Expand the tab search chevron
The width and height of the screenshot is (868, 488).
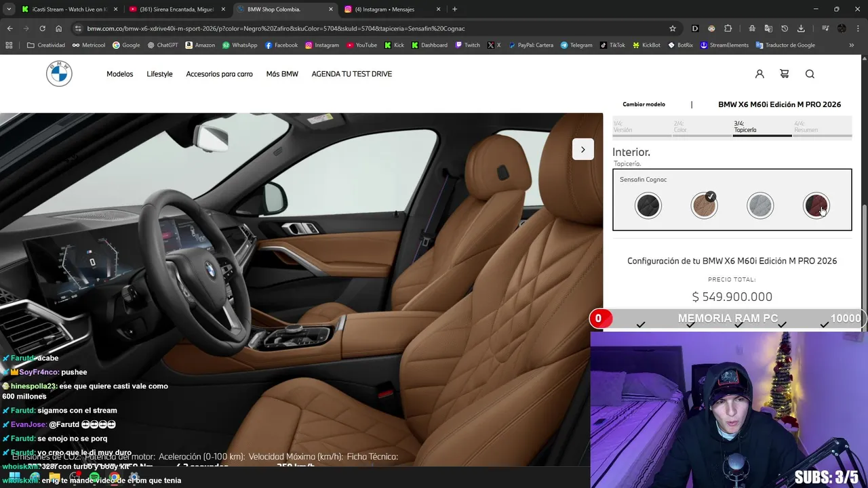[9, 9]
